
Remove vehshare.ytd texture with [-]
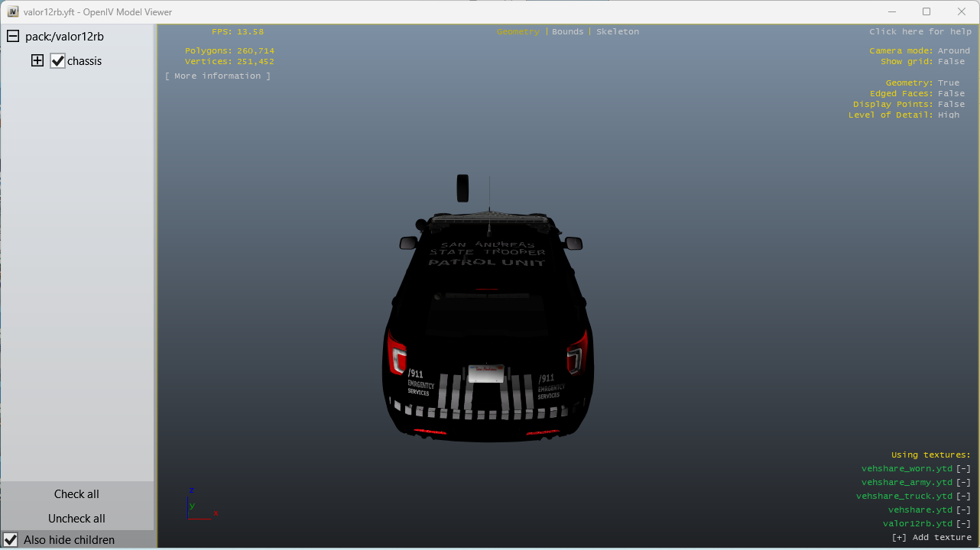(x=963, y=510)
